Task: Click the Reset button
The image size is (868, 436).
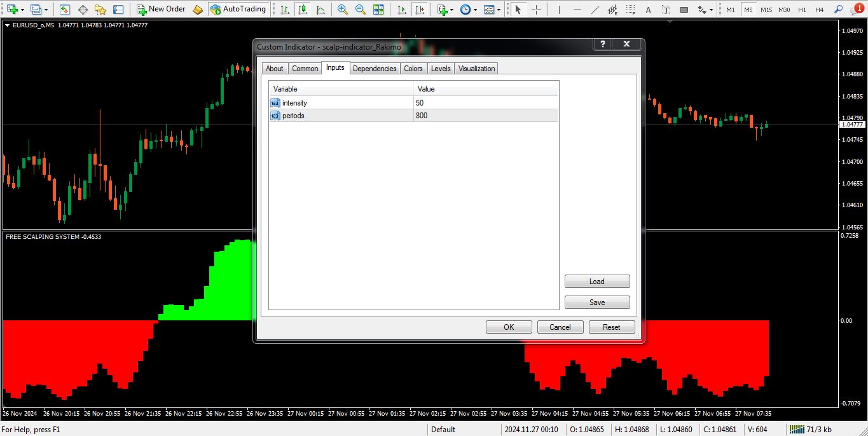Action: tap(611, 327)
